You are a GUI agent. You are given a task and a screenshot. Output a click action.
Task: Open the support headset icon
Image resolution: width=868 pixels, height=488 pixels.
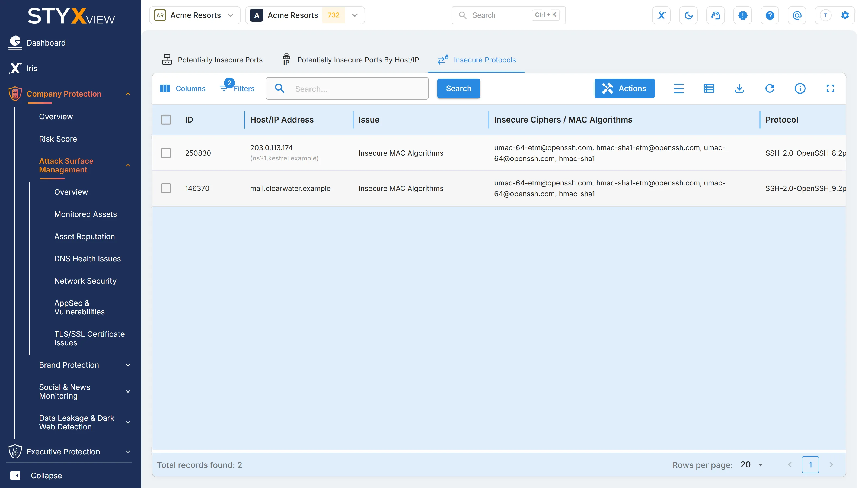pos(715,15)
